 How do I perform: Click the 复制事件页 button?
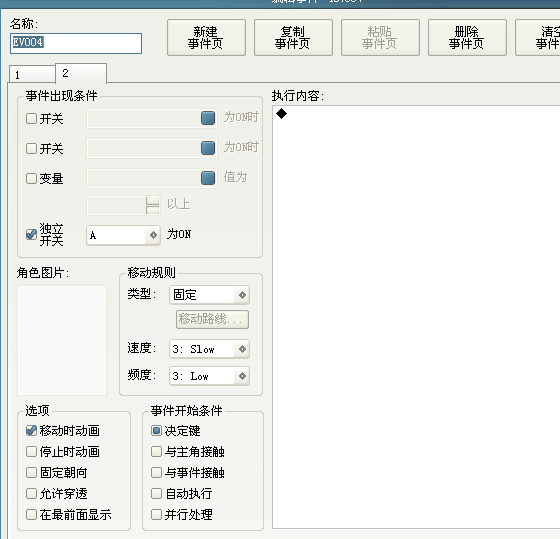click(x=293, y=38)
